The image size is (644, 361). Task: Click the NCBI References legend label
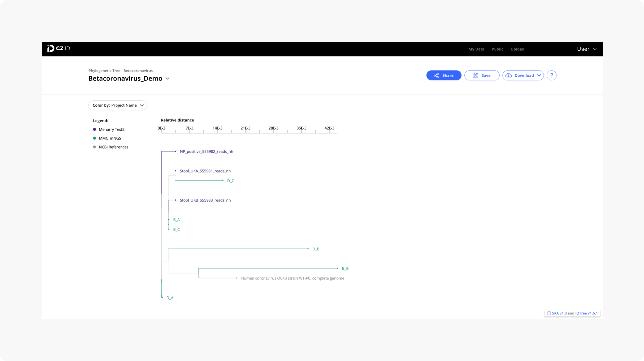coord(114,147)
